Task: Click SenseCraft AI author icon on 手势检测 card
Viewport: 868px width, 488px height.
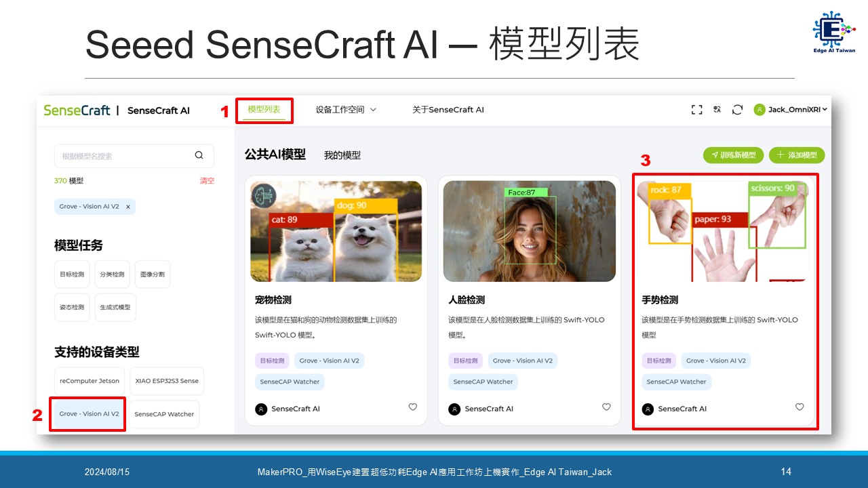Action: (648, 409)
